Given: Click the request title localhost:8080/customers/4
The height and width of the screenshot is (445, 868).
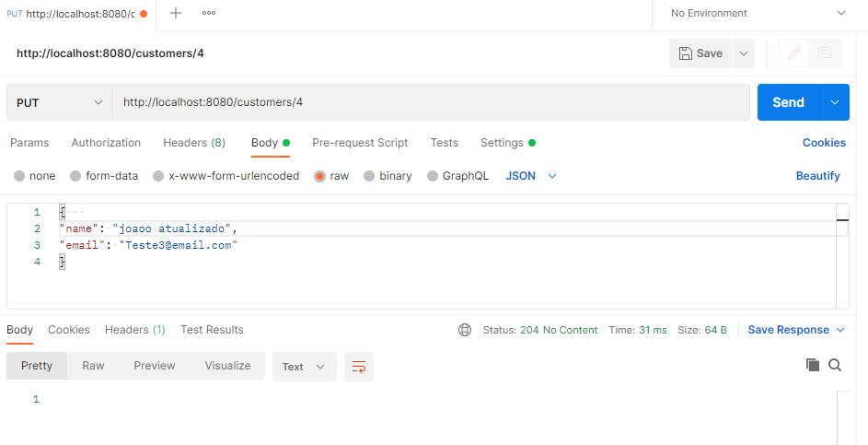Looking at the screenshot, I should point(110,53).
